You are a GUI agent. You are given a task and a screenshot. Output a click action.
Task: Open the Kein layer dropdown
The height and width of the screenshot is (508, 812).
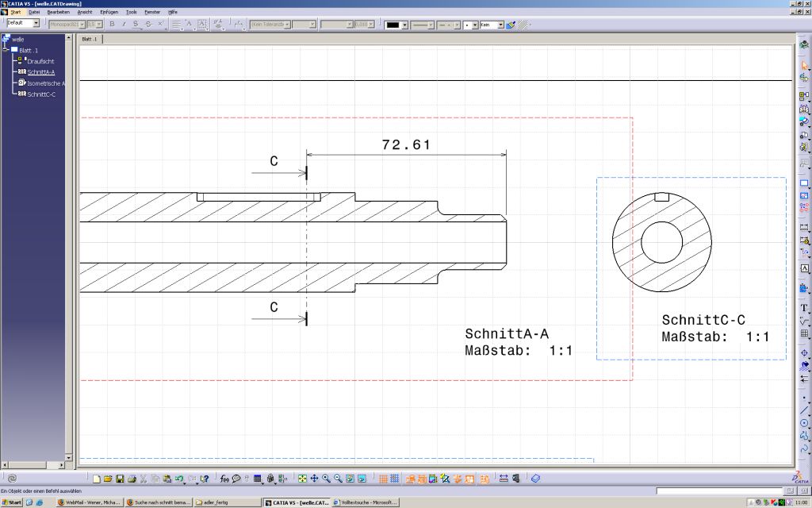[501, 25]
